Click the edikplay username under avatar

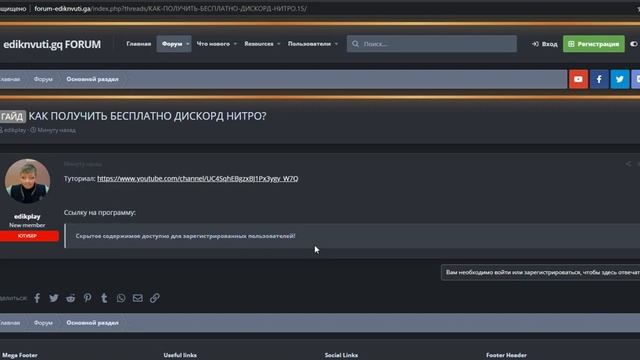click(27, 216)
